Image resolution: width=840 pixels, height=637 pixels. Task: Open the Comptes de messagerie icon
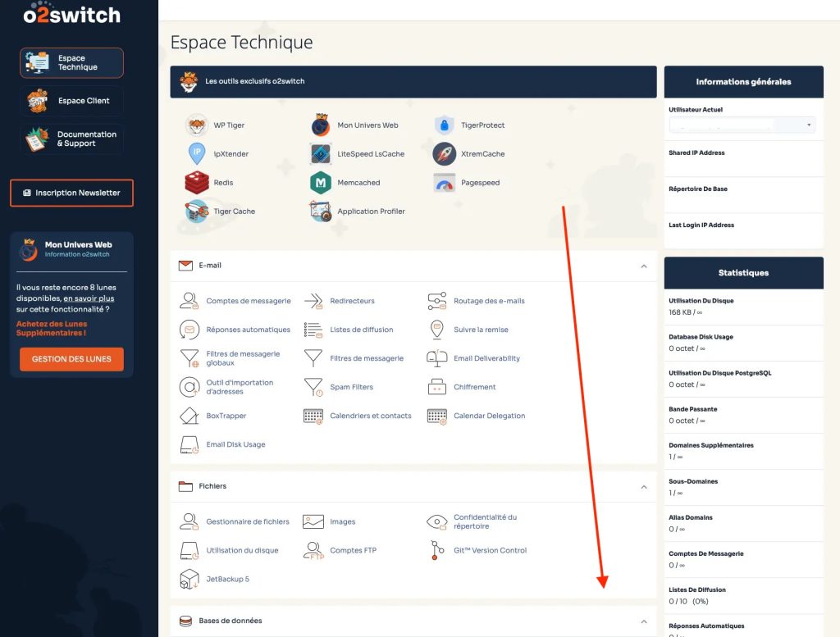click(x=189, y=301)
